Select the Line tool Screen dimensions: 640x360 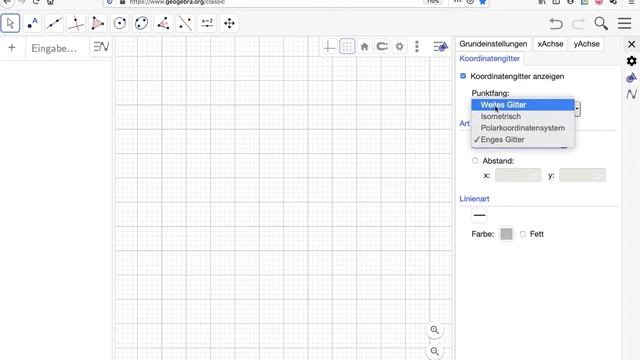click(54, 23)
